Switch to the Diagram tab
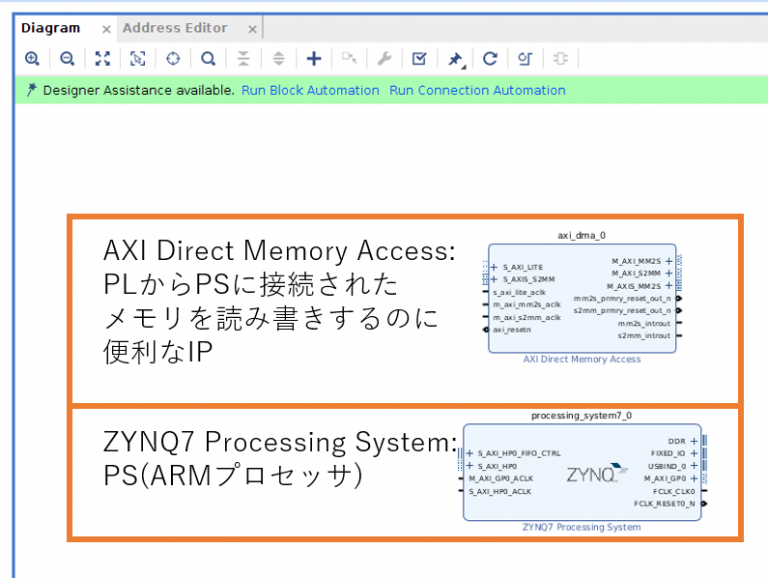 click(51, 28)
